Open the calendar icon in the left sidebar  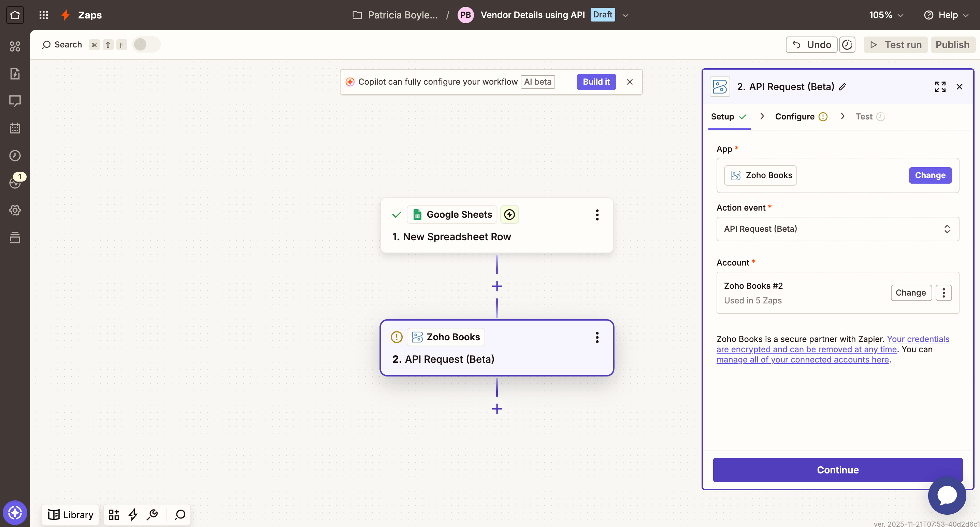15,128
